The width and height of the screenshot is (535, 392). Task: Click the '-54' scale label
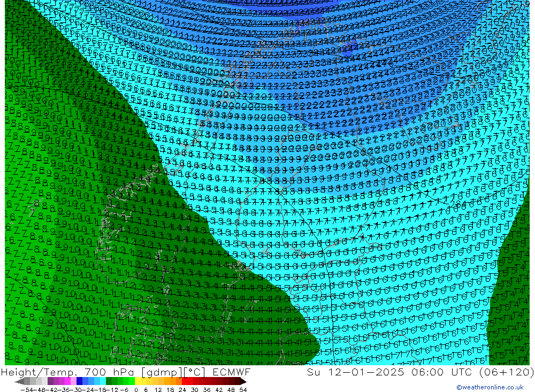click(x=27, y=390)
